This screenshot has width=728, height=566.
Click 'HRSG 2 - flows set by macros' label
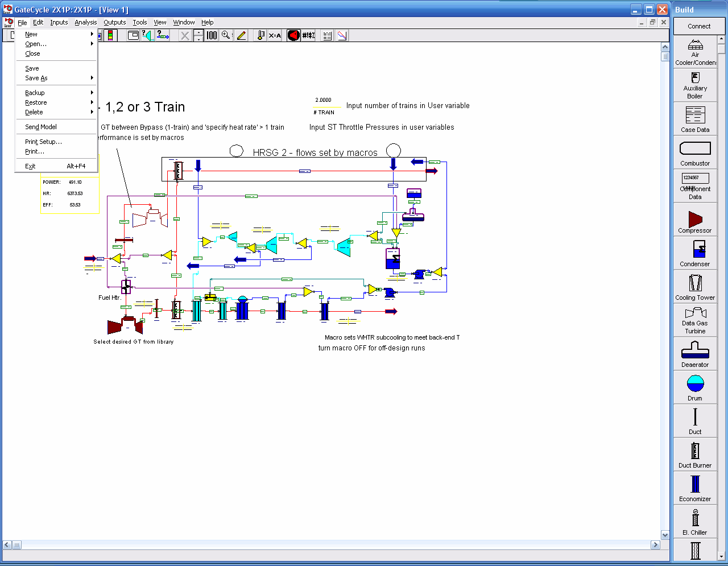(315, 152)
